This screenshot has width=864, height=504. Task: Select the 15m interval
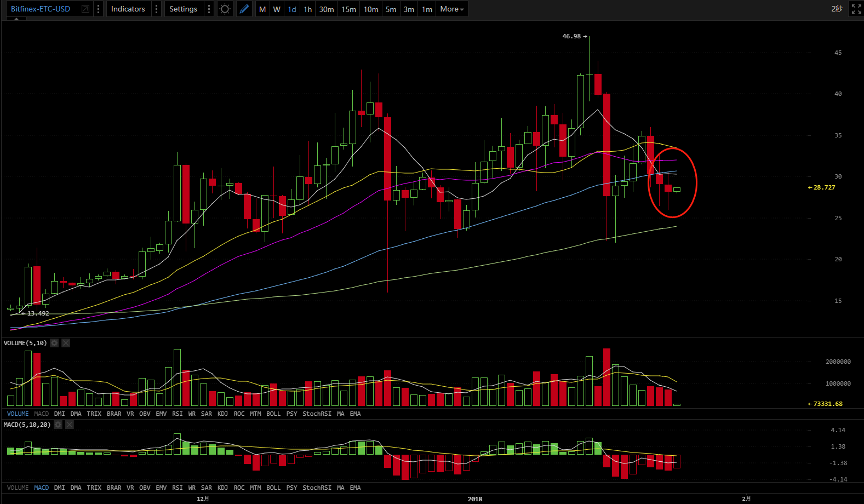[x=348, y=9]
